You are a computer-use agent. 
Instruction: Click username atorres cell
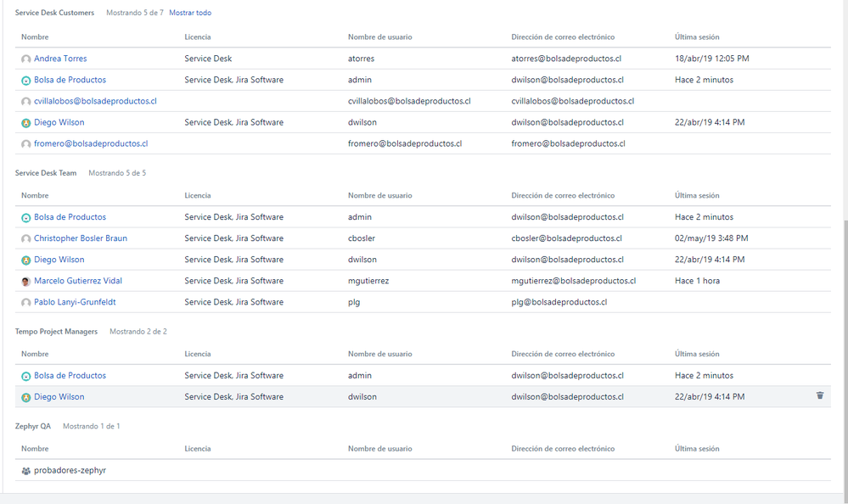362,59
